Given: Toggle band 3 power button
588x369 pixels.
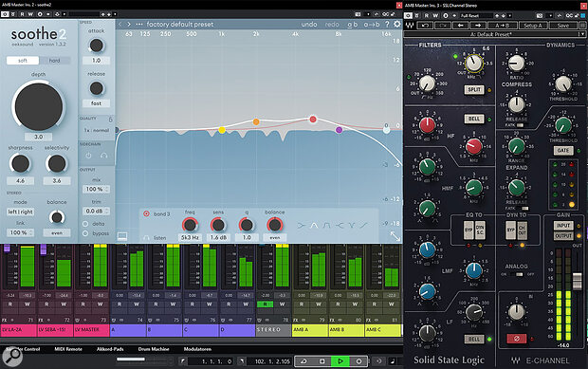Looking at the screenshot, I should pyautogui.click(x=146, y=213).
